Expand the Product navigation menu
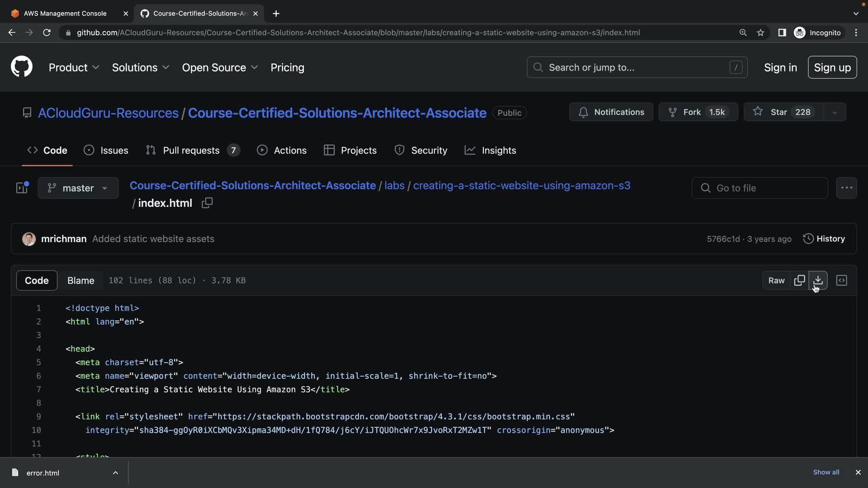Screen dimensions: 868x488 (x=74, y=68)
